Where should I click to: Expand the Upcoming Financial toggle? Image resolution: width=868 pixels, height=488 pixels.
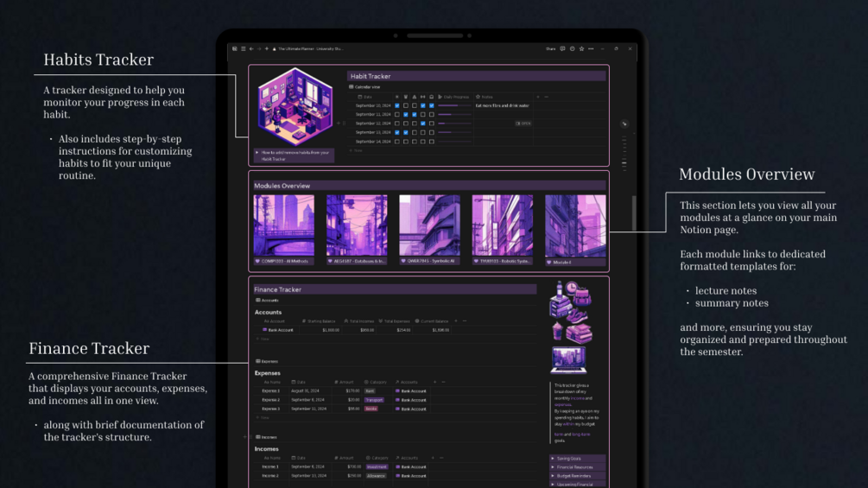(553, 485)
